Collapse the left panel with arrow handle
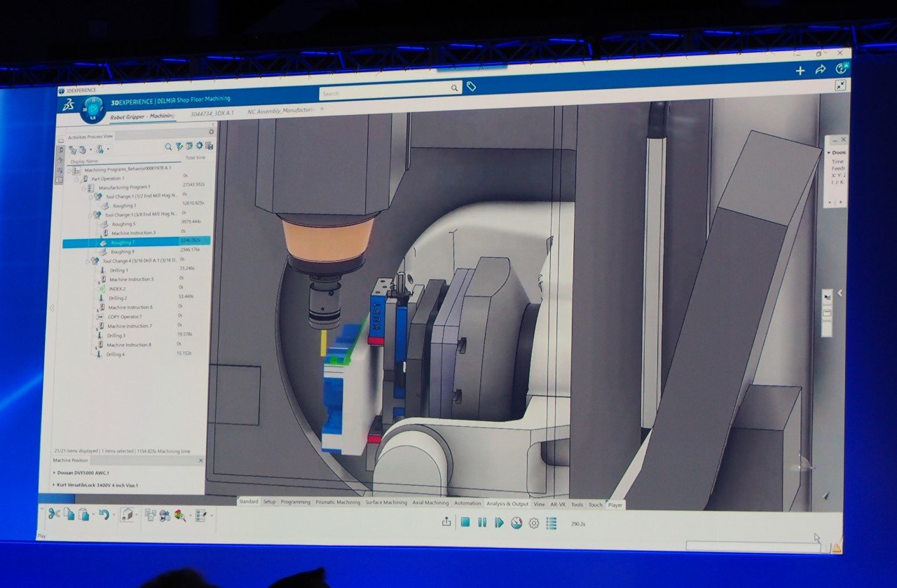 point(51,308)
